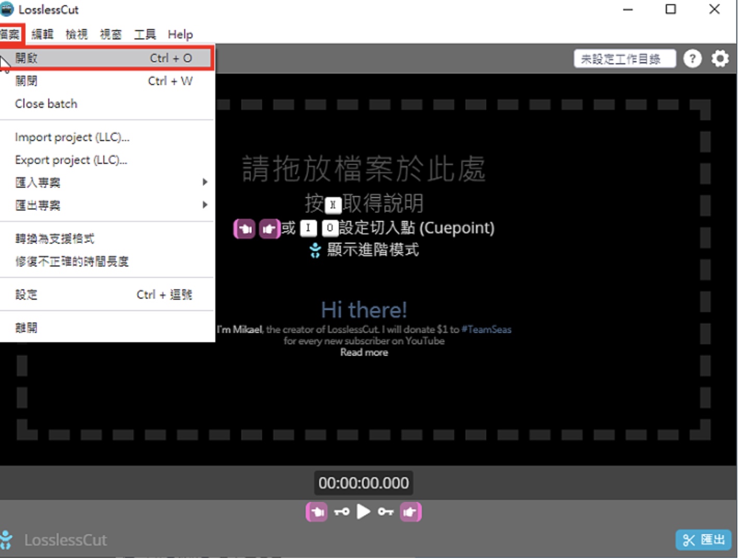Open the 視窗 menu
The image size is (741, 560).
111,34
